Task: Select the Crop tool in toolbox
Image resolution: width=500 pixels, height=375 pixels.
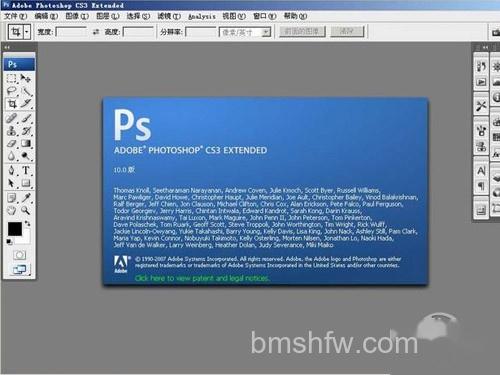Action: coord(12,104)
